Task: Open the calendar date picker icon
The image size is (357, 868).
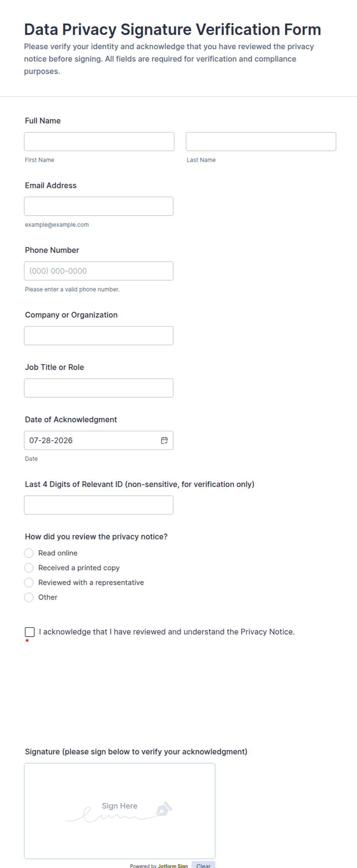Action: (x=164, y=440)
